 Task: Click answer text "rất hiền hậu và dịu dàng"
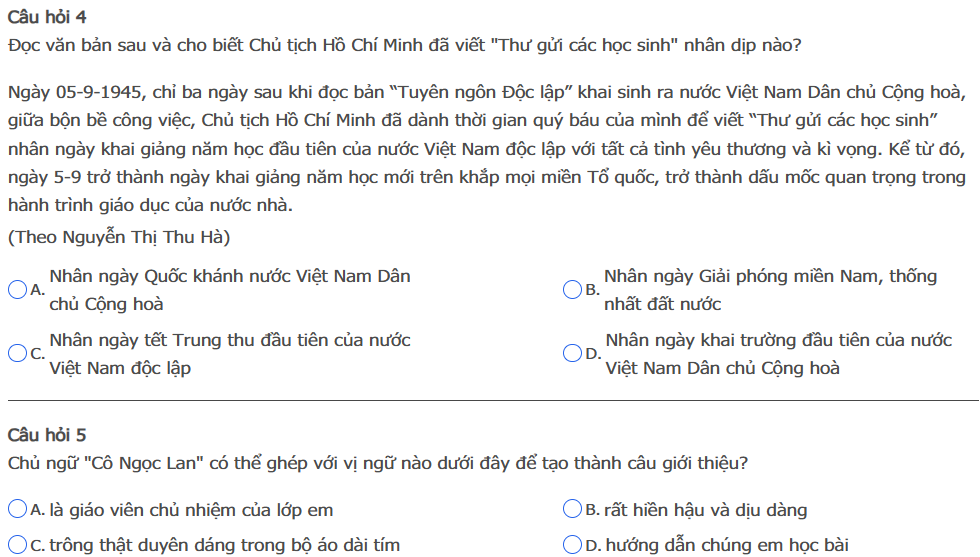click(x=705, y=511)
